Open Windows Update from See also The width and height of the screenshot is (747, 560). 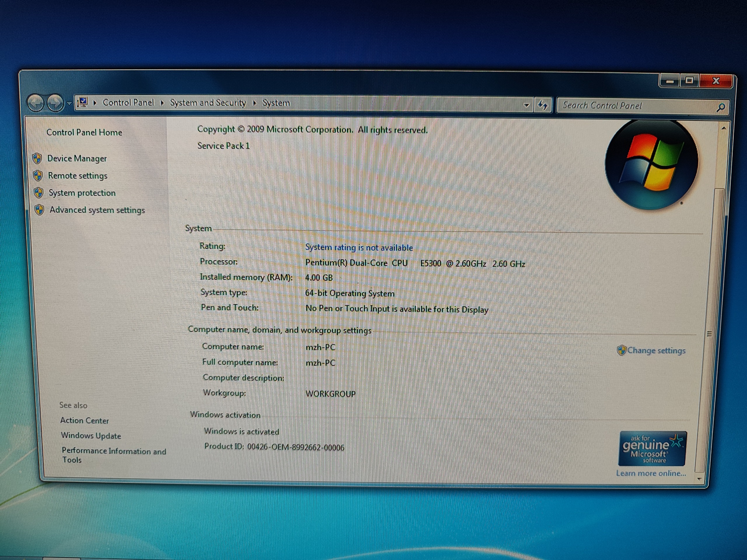click(91, 435)
